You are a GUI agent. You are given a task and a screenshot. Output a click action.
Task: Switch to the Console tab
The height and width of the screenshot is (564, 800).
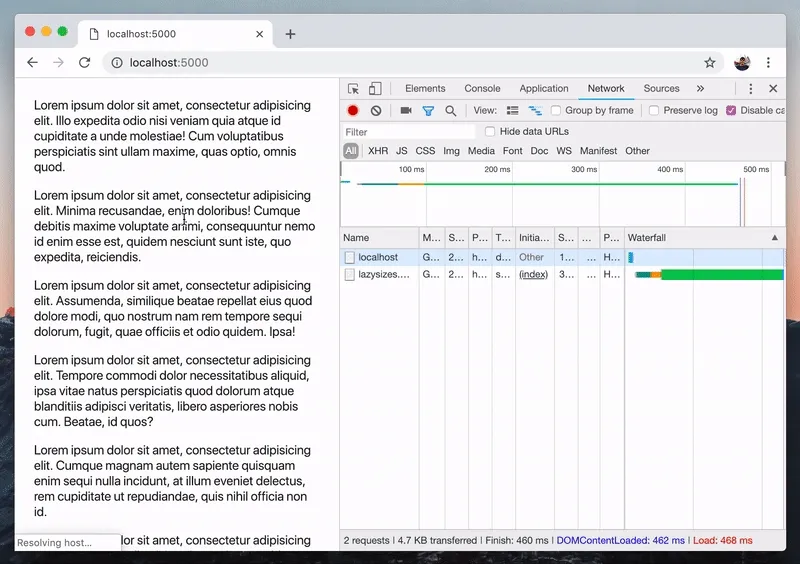coord(482,89)
